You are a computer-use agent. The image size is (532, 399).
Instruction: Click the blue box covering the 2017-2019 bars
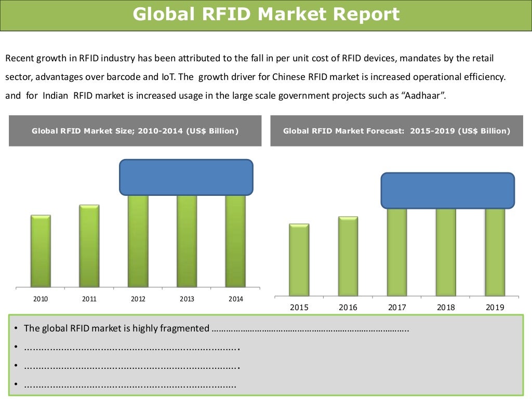pyautogui.click(x=448, y=191)
